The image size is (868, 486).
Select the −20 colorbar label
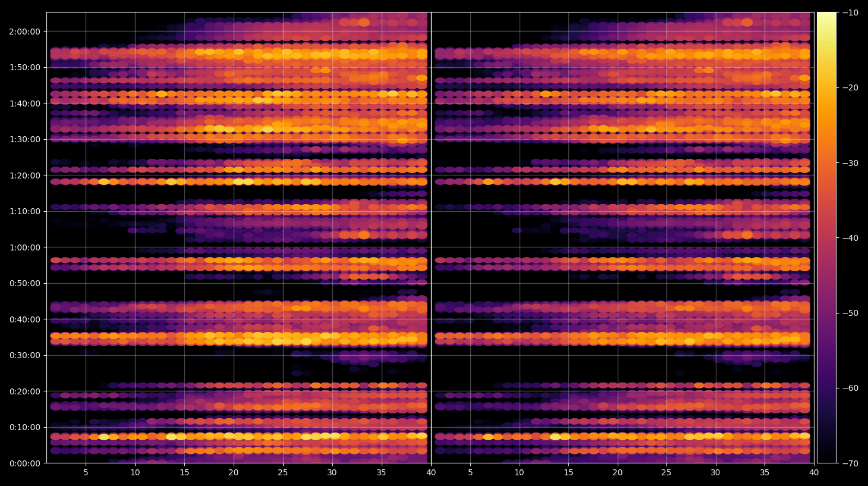(850, 87)
